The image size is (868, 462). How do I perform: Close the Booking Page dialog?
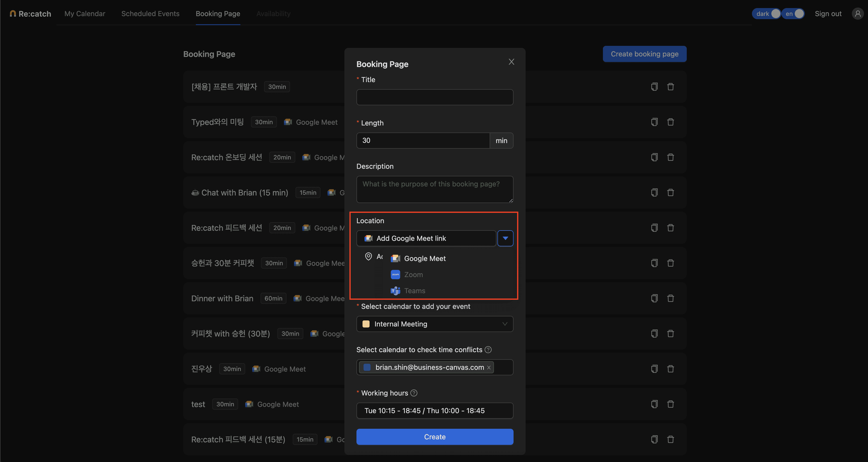click(x=511, y=62)
